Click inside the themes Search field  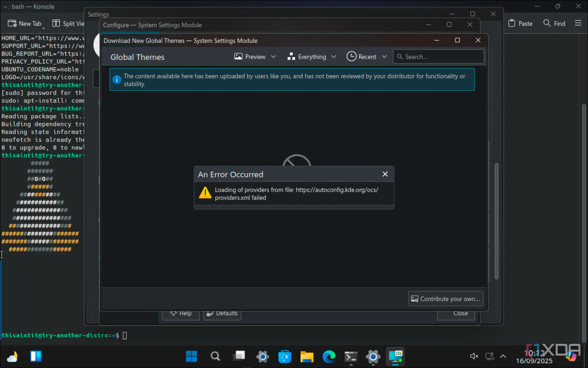click(438, 56)
